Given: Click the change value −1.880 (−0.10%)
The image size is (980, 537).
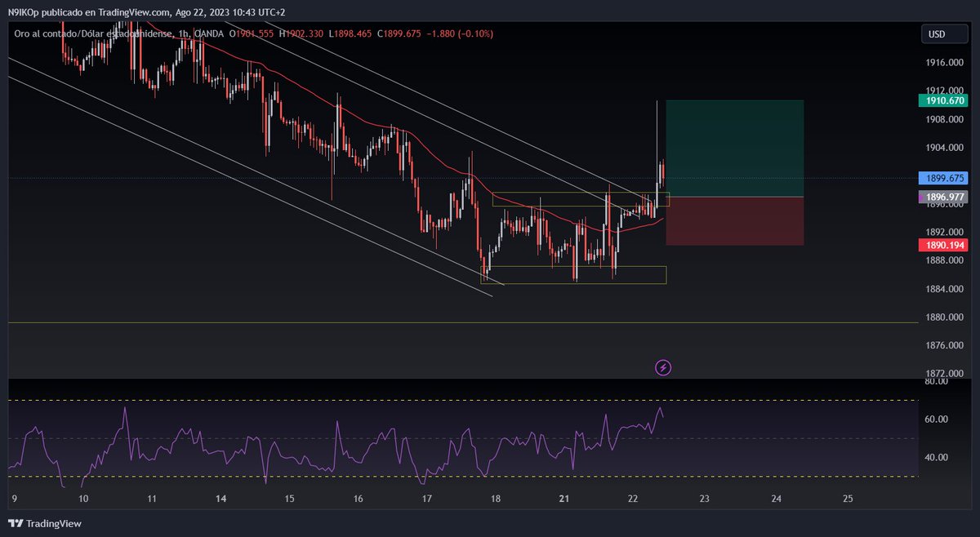Looking at the screenshot, I should (459, 33).
